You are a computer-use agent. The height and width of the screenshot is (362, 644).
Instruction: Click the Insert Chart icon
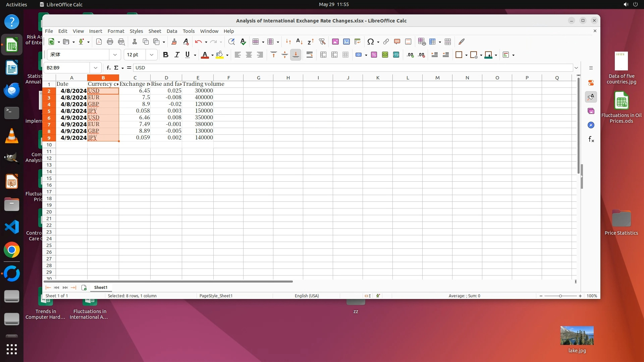tap(346, 42)
